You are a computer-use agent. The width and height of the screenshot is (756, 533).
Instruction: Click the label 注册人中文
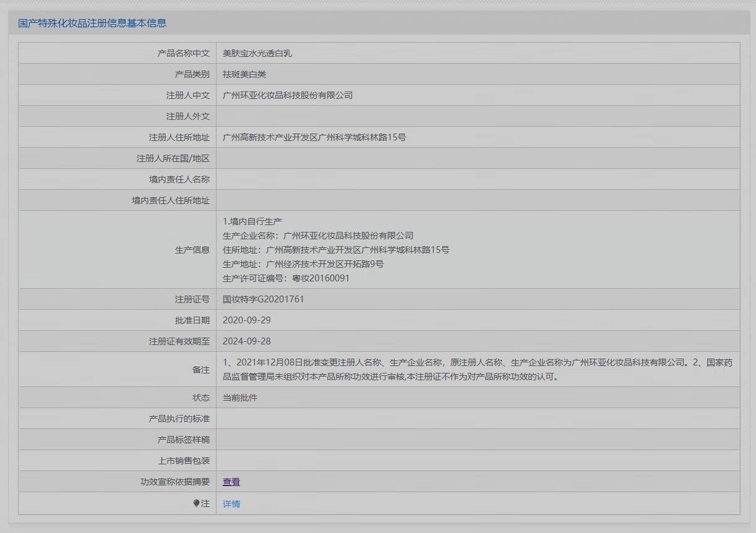[x=188, y=95]
